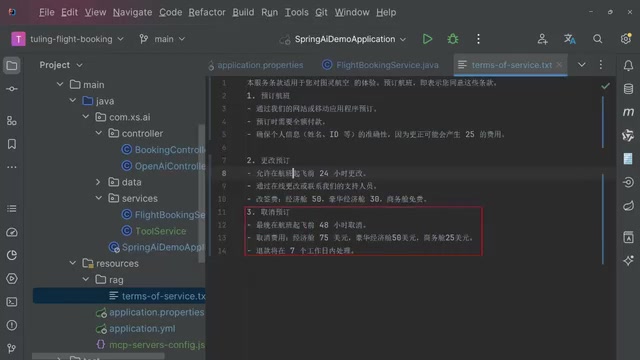This screenshot has width=640, height=360.
Task: Start debugging with the bug icon
Action: [453, 39]
